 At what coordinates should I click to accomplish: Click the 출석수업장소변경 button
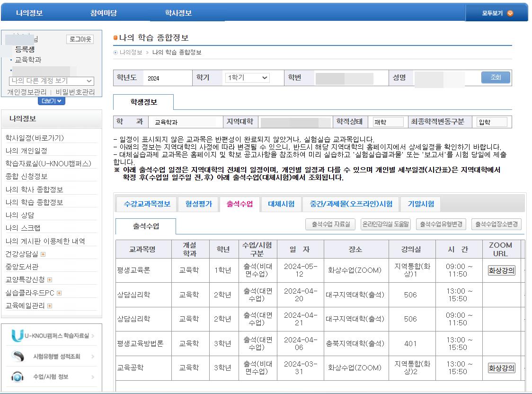(x=497, y=224)
